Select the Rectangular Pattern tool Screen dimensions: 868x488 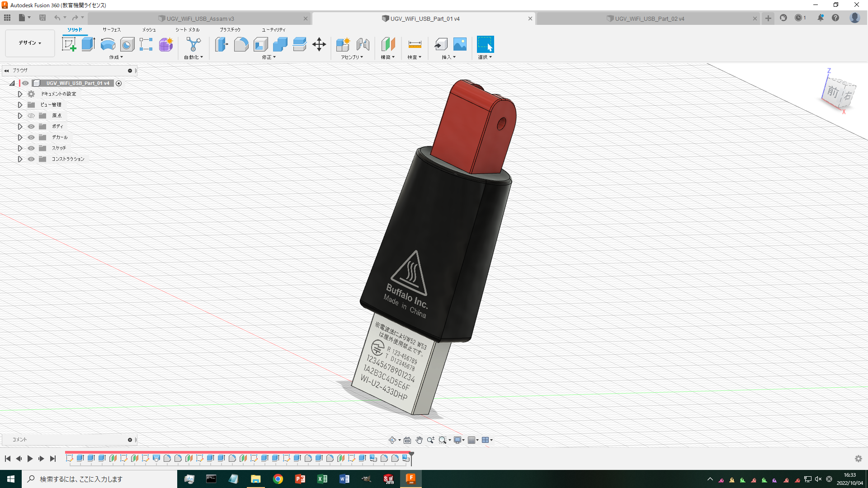click(146, 44)
